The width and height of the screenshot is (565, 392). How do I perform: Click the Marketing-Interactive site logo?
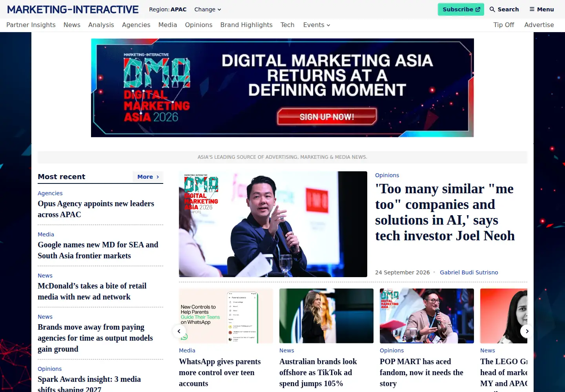tap(73, 9)
